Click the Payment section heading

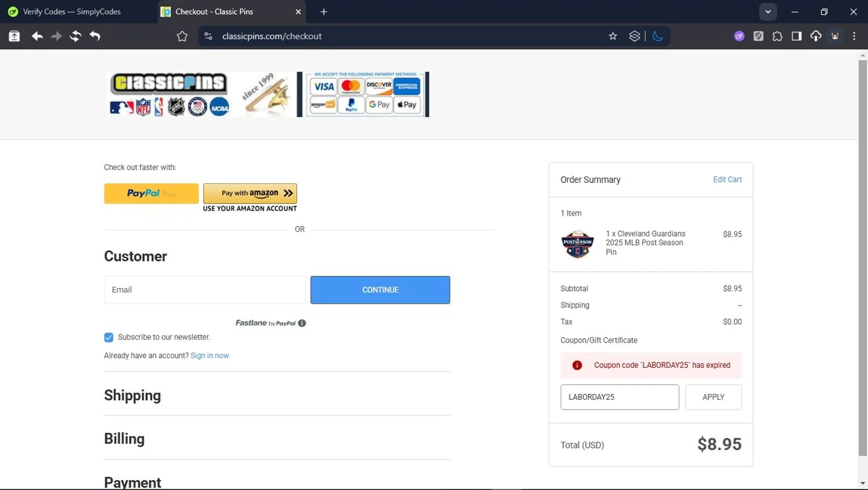pyautogui.click(x=133, y=482)
